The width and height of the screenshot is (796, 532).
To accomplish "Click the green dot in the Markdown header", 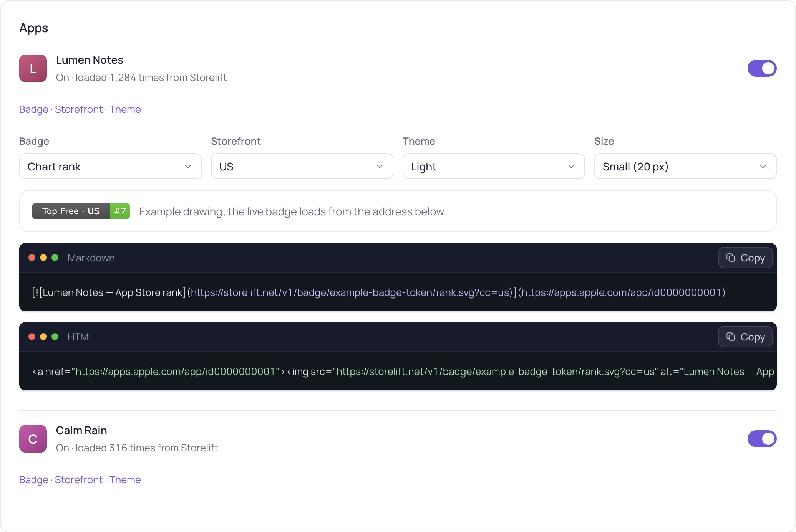I will click(x=55, y=258).
